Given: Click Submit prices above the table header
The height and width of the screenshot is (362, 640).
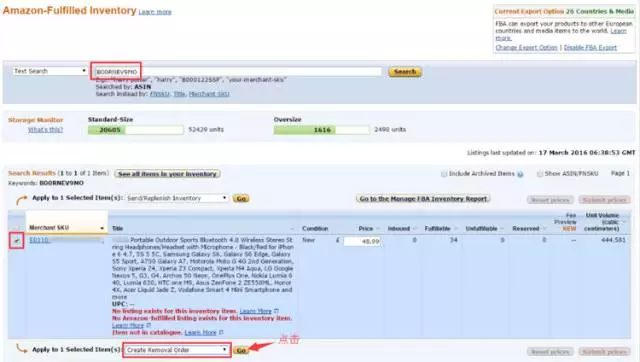Looking at the screenshot, I should (x=604, y=200).
